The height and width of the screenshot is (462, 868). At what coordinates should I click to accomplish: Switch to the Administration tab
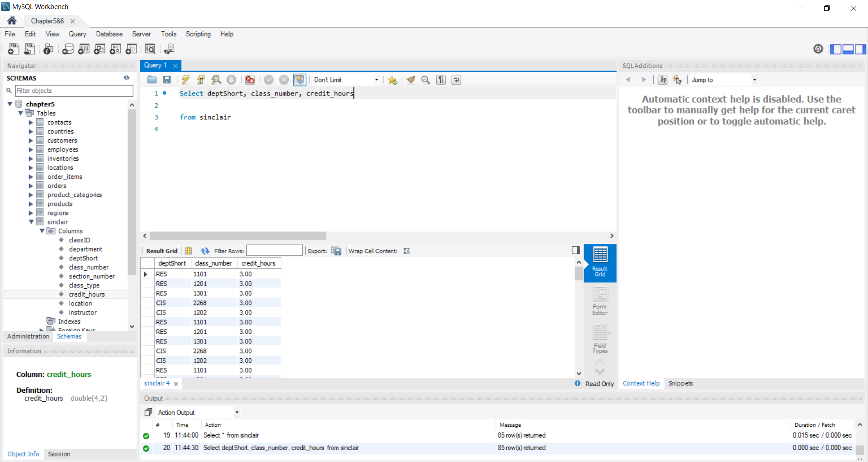[28, 336]
